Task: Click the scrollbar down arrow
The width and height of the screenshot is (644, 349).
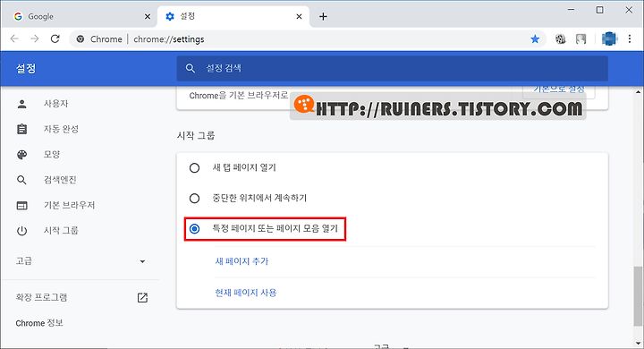Action: pos(638,345)
